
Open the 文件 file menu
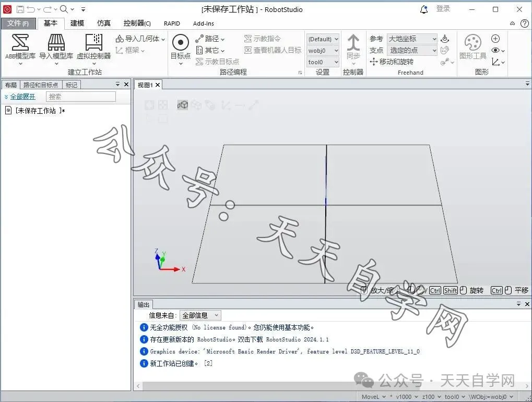point(18,23)
